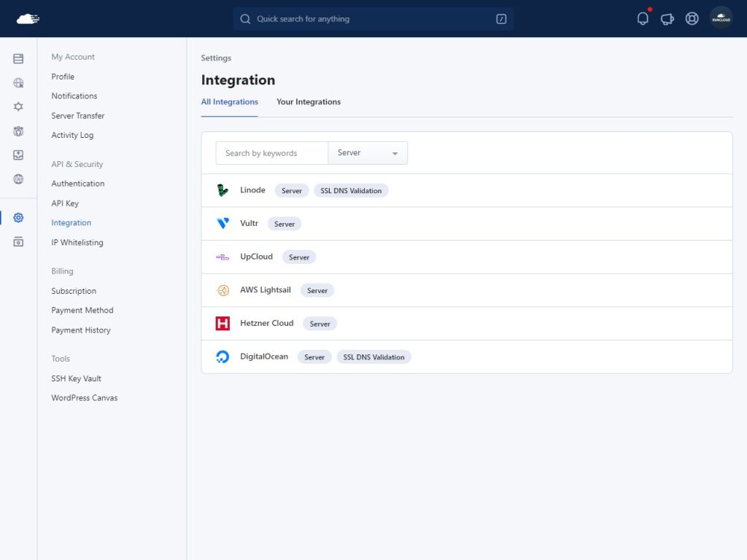This screenshot has width=747, height=560.
Task: Open the Linode integration row
Action: point(467,190)
